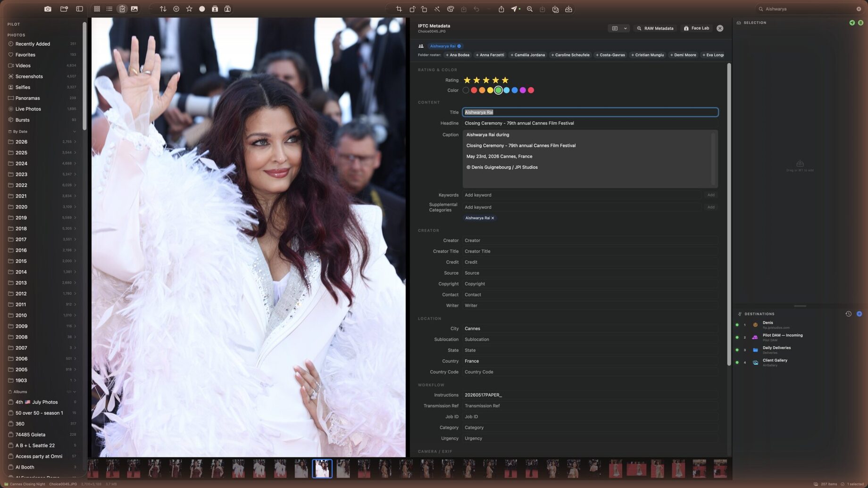Open destinations history clock icon
Image resolution: width=868 pixels, height=488 pixels.
[848, 314]
